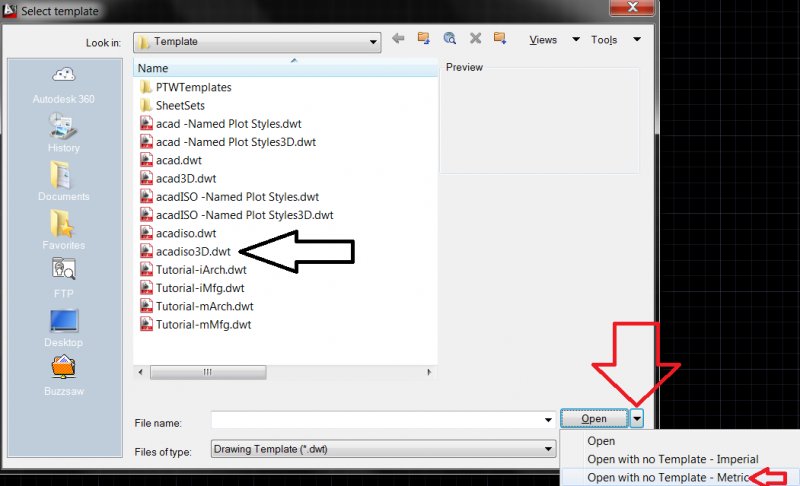
Task: Click the file list right scroll arrow
Action: coord(429,372)
